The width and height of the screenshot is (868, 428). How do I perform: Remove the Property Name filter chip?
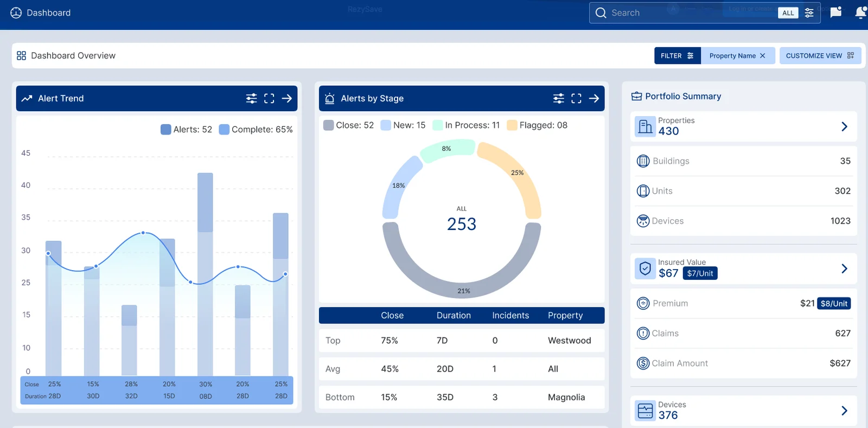coord(762,56)
